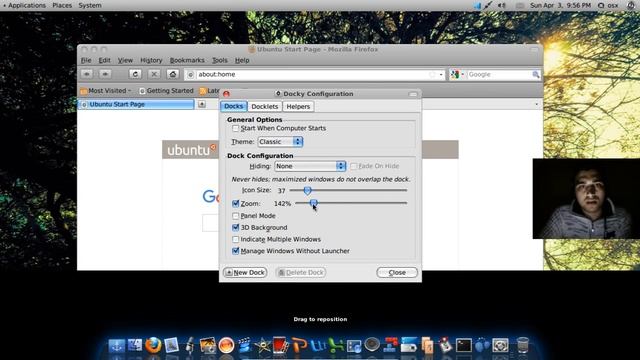Open the green X spreadsheet app in dock
The width and height of the screenshot is (640, 360).
336,345
